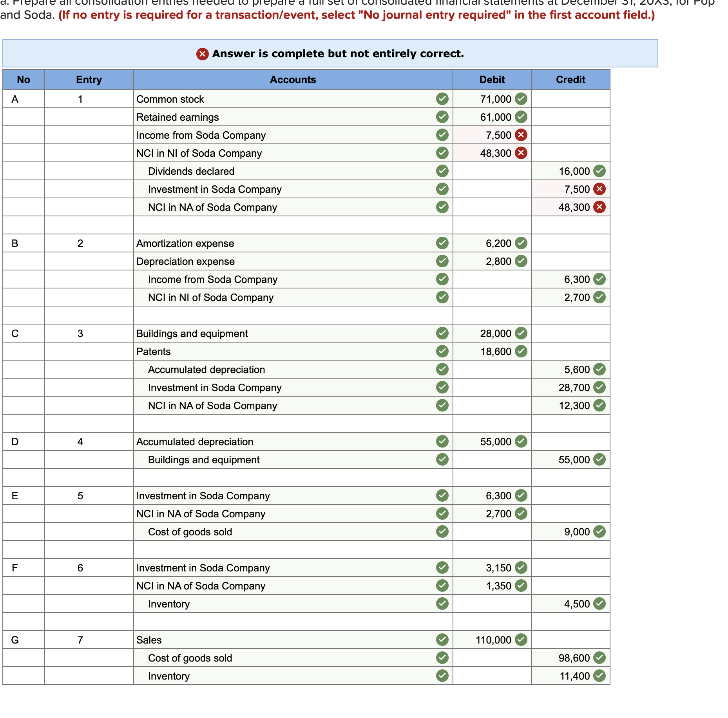Open the account selector for Patents in entry 3
728x718 pixels.
pyautogui.click(x=274, y=351)
